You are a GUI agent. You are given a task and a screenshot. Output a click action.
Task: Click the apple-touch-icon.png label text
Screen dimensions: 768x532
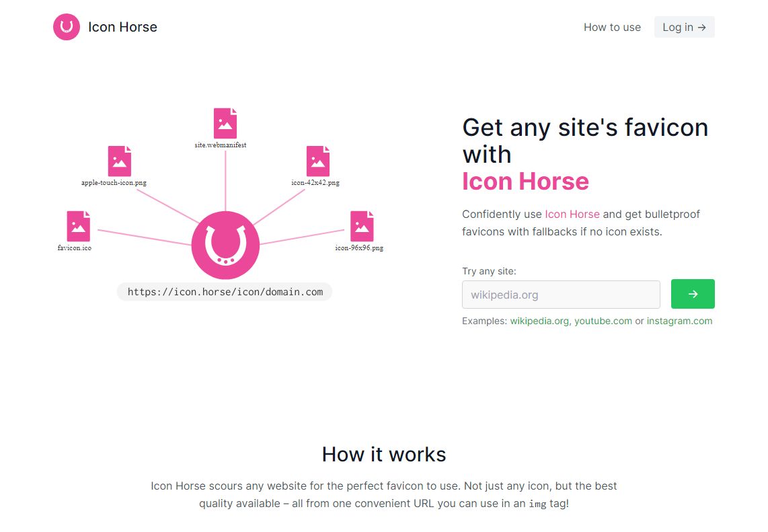click(x=114, y=183)
